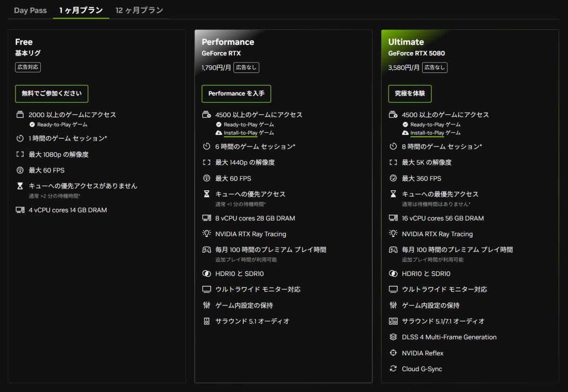Image resolution: width=568 pixels, height=392 pixels.
Task: Click the 基本リグ subtitle
Action: click(x=28, y=53)
